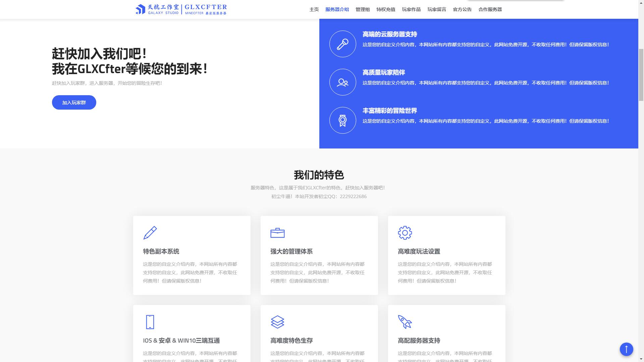The image size is (644, 362).
Task: Click the layers icon above 高难度特色生存
Action: 277,321
